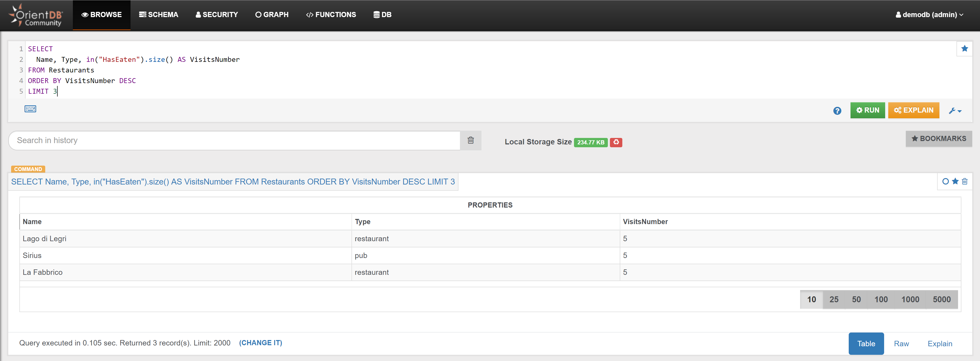Clear history with trash icon beside search
Screen dimensions: 980x361
tap(470, 141)
